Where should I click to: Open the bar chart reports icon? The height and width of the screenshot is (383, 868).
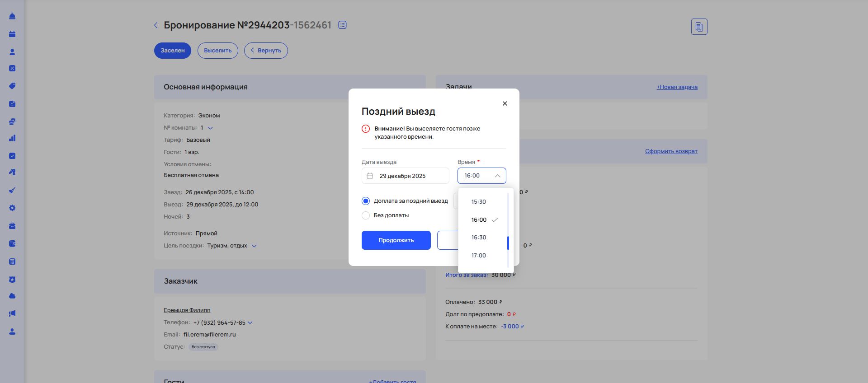pos(12,138)
